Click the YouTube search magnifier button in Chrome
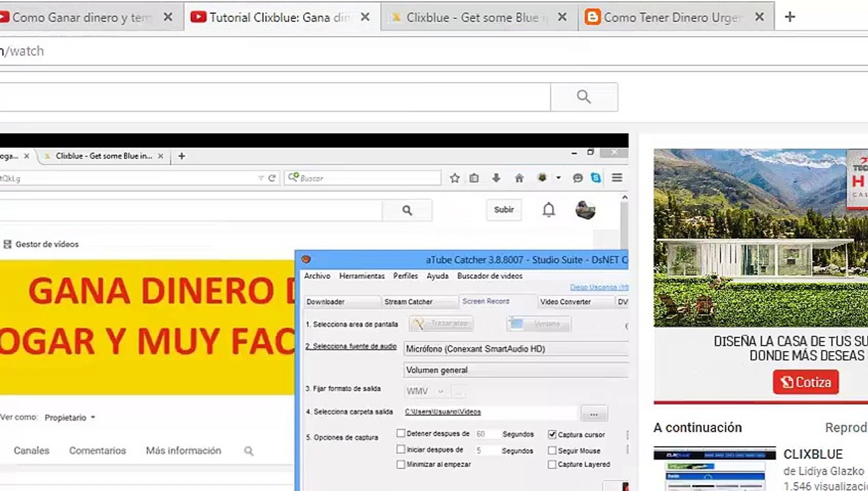868x491 pixels. click(x=583, y=97)
